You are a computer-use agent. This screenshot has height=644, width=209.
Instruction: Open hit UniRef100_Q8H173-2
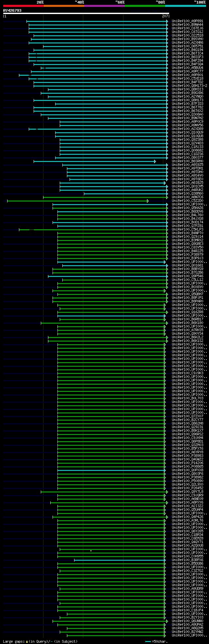coord(189,86)
